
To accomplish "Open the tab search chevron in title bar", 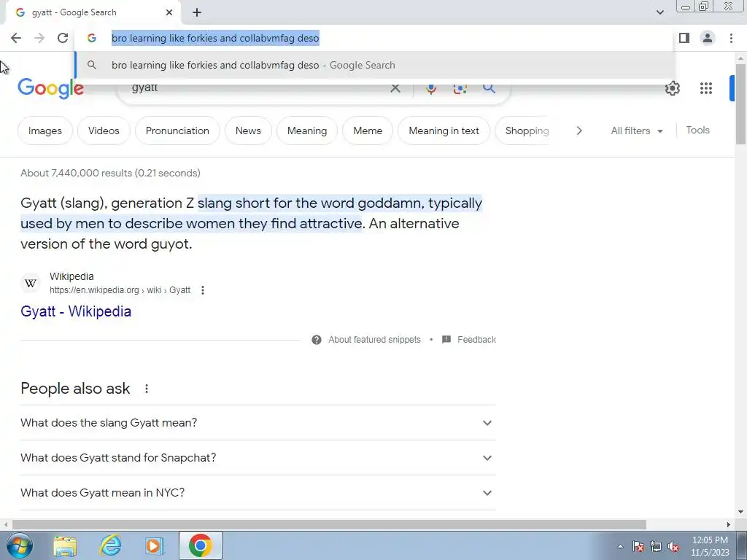I will [x=659, y=12].
